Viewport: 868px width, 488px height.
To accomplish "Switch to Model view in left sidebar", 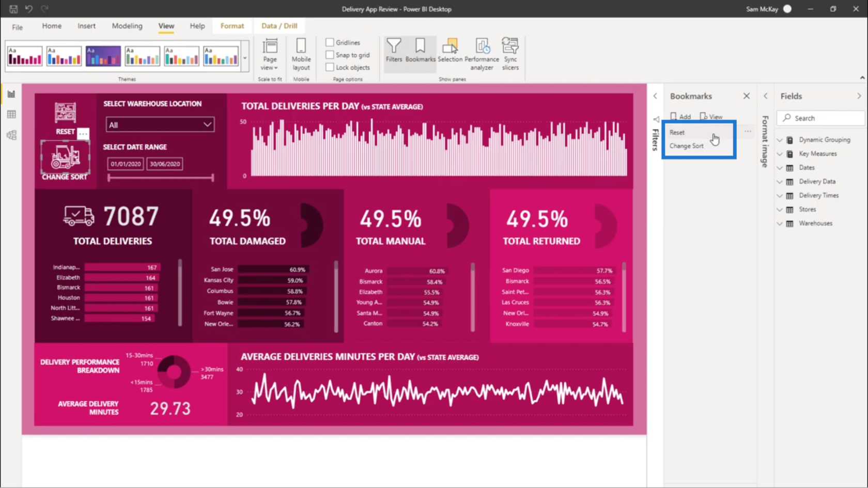I will [x=11, y=135].
